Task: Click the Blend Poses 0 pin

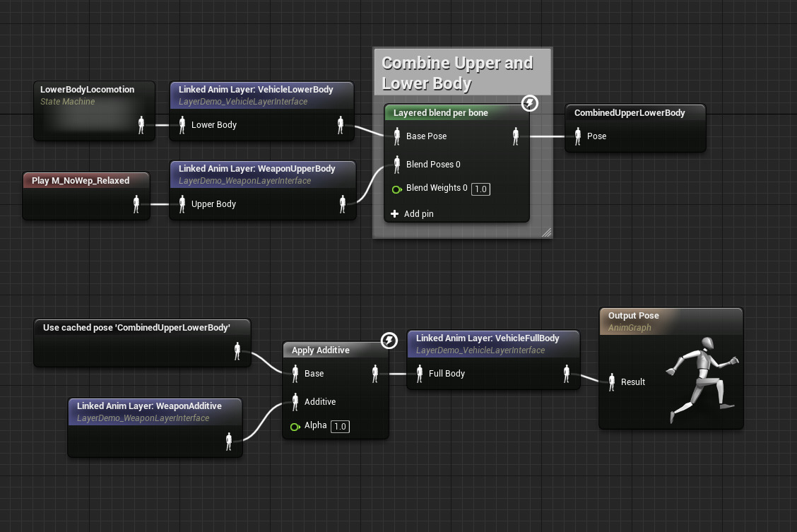Action: [396, 165]
